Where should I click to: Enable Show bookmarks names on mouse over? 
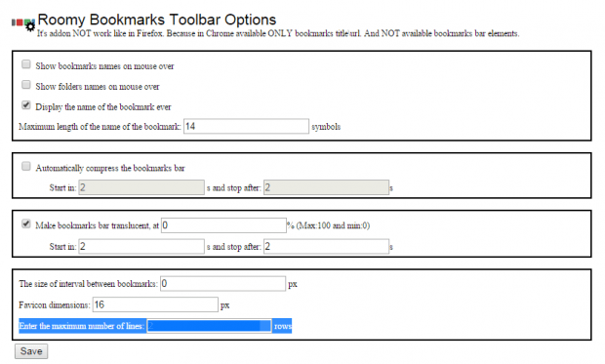click(25, 64)
